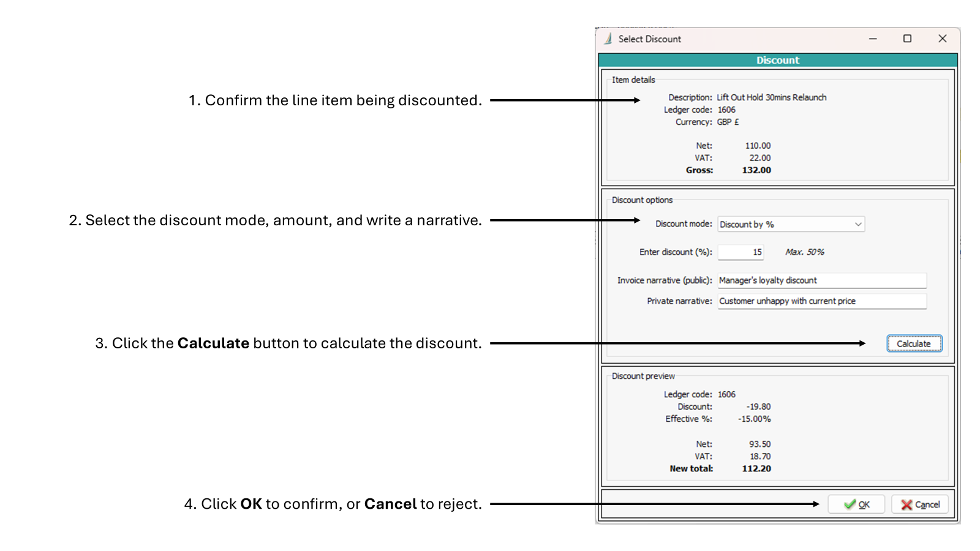The height and width of the screenshot is (551, 980).
Task: Click Cancel to reject the discount
Action: (x=919, y=504)
